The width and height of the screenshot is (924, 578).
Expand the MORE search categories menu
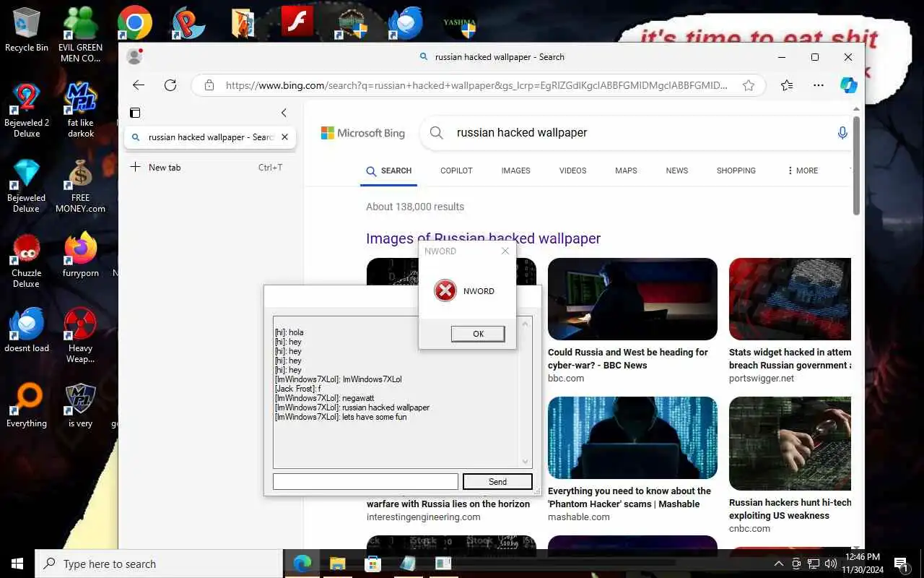pos(803,171)
